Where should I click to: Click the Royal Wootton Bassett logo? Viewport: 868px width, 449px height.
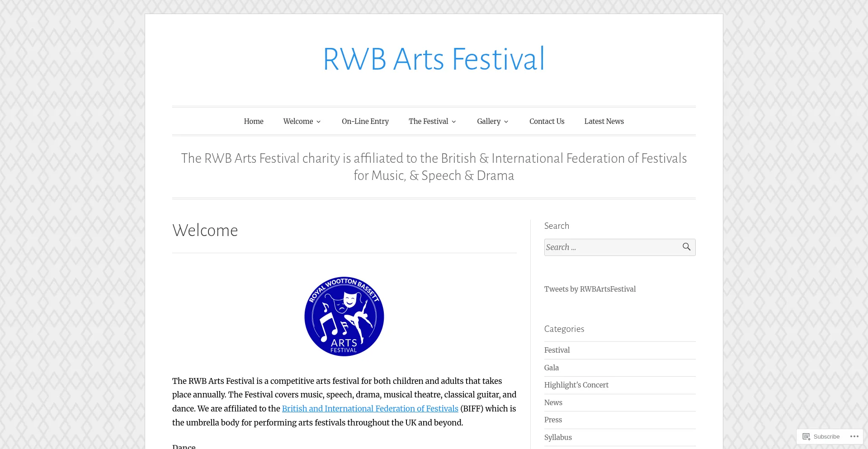click(x=344, y=317)
